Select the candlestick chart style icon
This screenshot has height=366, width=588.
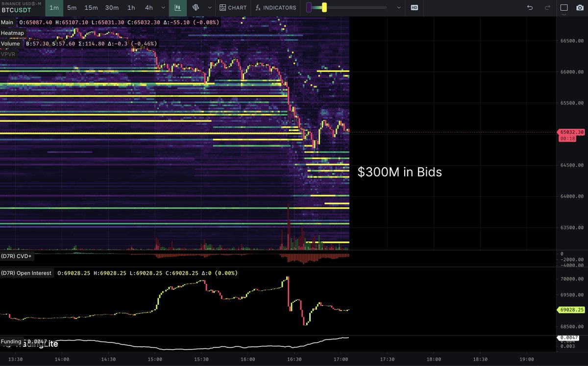178,8
